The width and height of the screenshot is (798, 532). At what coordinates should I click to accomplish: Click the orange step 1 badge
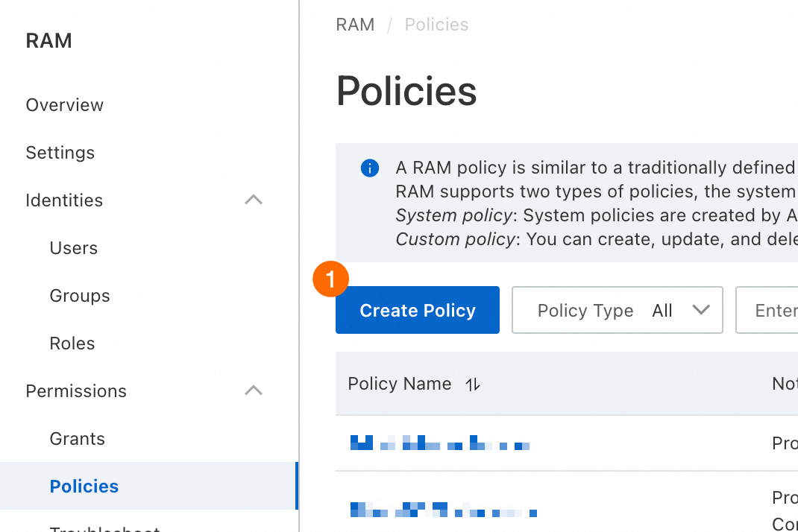click(331, 279)
